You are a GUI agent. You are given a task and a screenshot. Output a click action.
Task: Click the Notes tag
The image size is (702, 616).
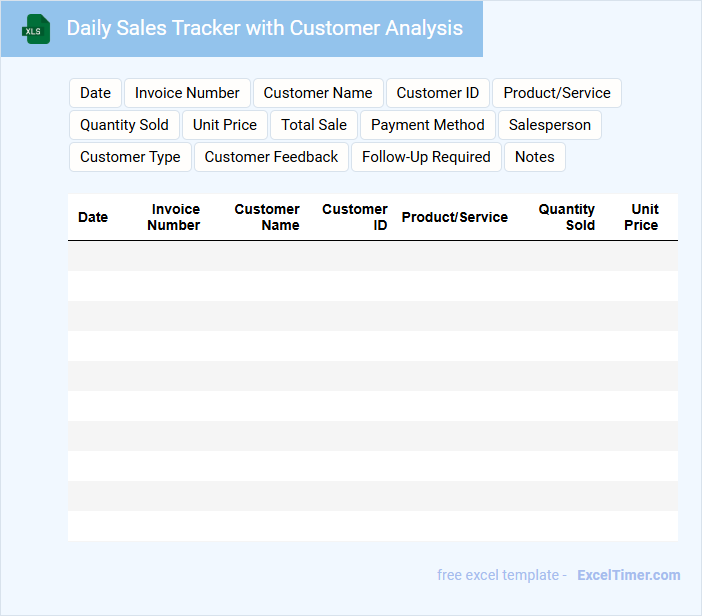pyautogui.click(x=535, y=157)
